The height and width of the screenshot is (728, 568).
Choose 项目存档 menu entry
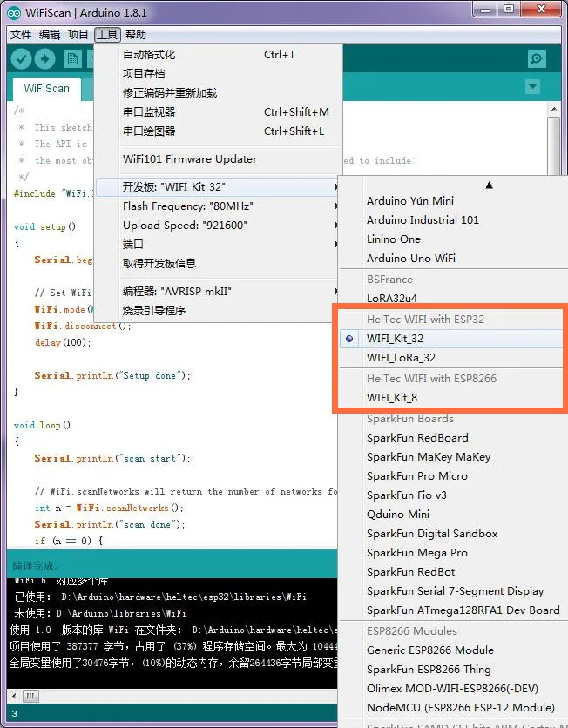(219, 74)
